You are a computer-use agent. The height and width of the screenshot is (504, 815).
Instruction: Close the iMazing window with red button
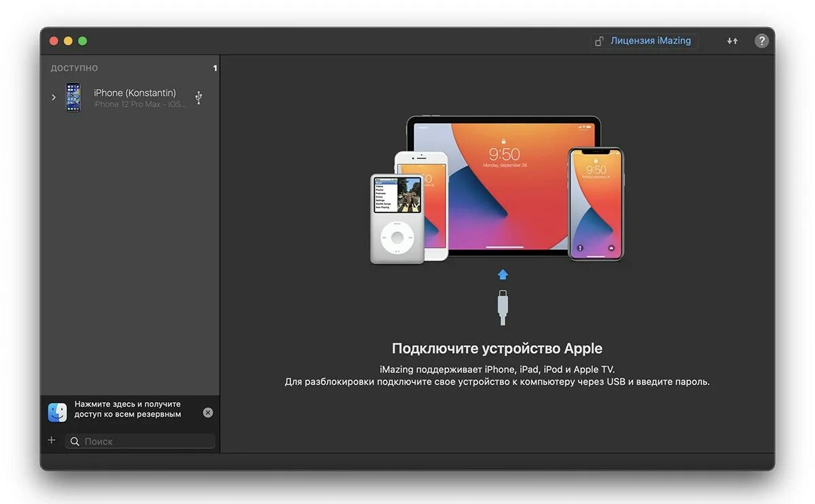[x=54, y=41]
